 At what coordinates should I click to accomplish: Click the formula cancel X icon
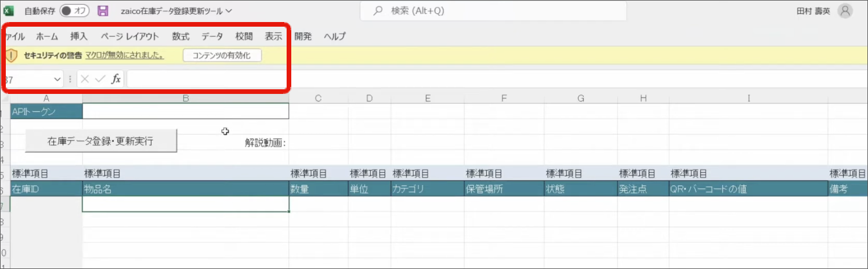85,79
